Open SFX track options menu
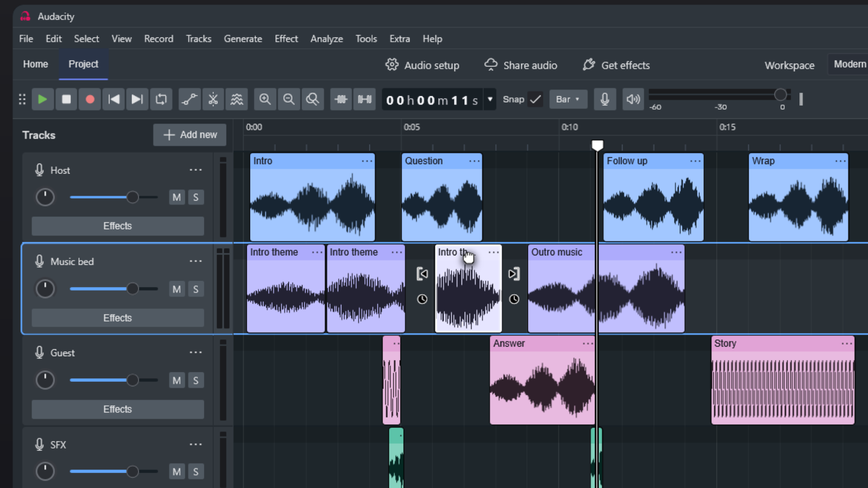Image resolution: width=868 pixels, height=488 pixels. [196, 445]
